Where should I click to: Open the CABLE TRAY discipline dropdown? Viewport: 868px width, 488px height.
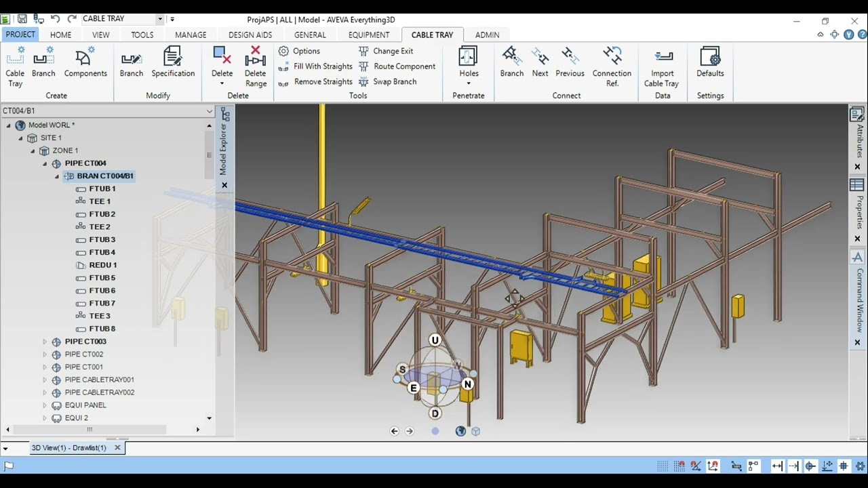tap(160, 19)
